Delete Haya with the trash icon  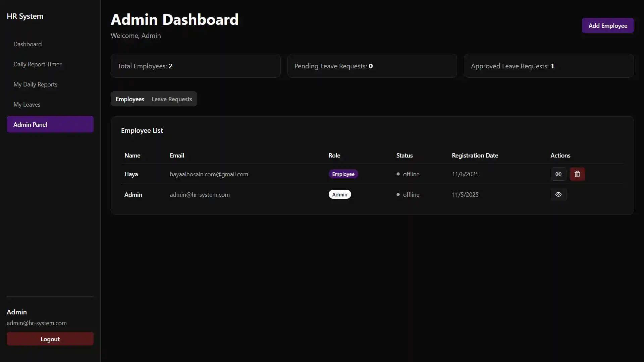tap(577, 174)
